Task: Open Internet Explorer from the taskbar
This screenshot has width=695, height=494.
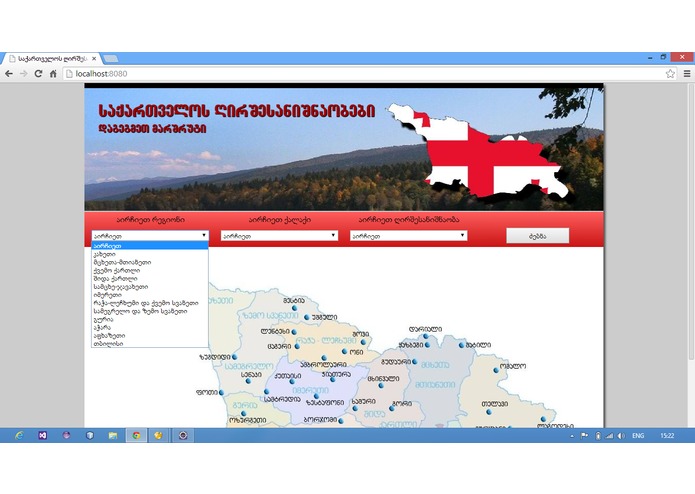Action: click(19, 436)
